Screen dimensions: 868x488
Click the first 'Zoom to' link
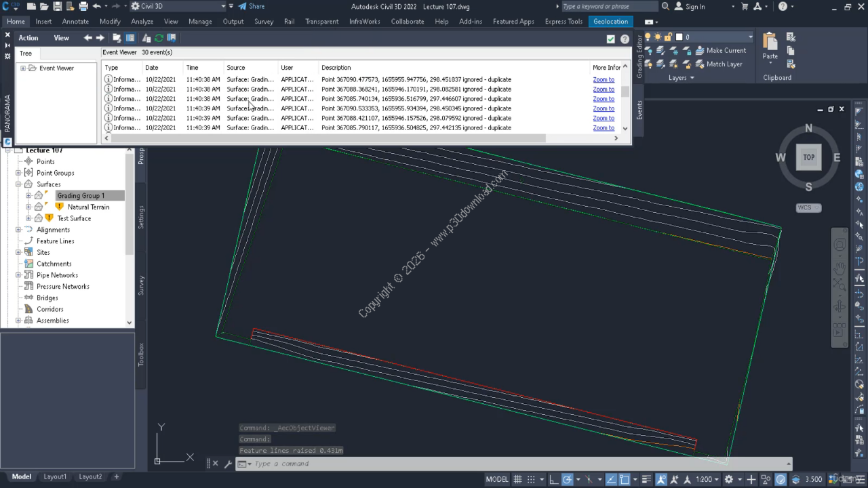pyautogui.click(x=603, y=80)
